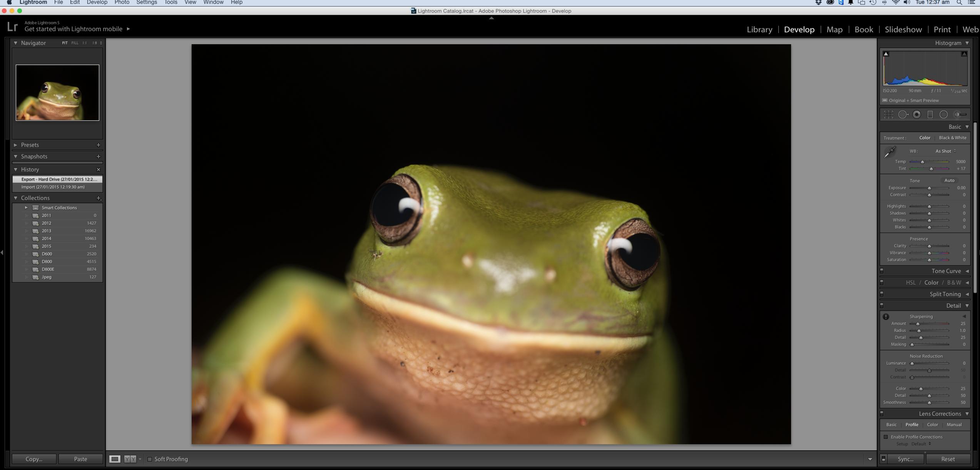The height and width of the screenshot is (470, 980).
Task: Expand the Presets panel
Action: click(15, 145)
